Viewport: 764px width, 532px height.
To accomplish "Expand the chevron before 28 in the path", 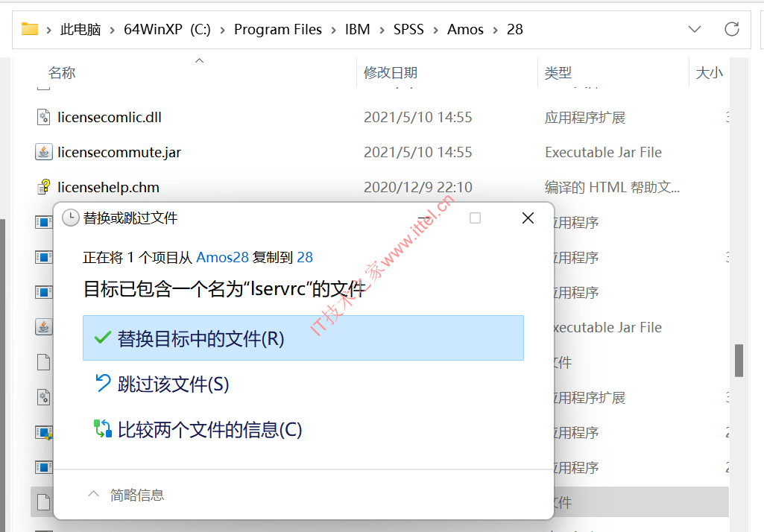I will (x=495, y=31).
